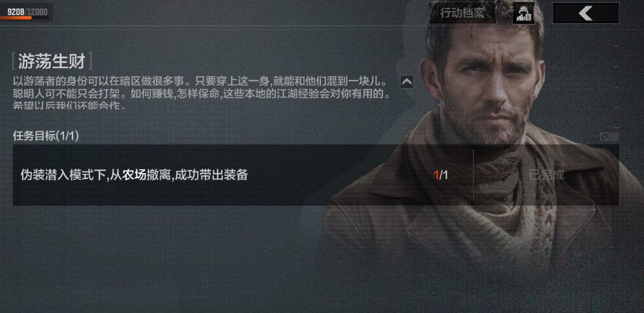Select the 9208/12000 experience counter
The image size is (644, 313).
(x=27, y=11)
